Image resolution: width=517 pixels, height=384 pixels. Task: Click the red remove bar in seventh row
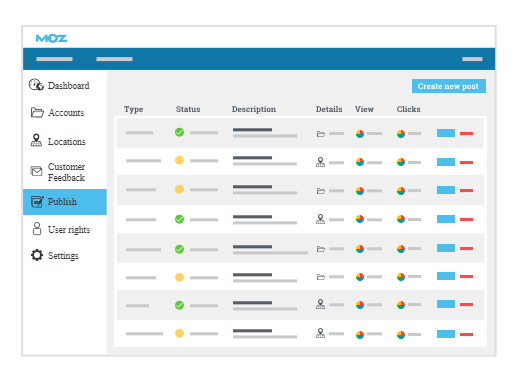pyautogui.click(x=466, y=304)
